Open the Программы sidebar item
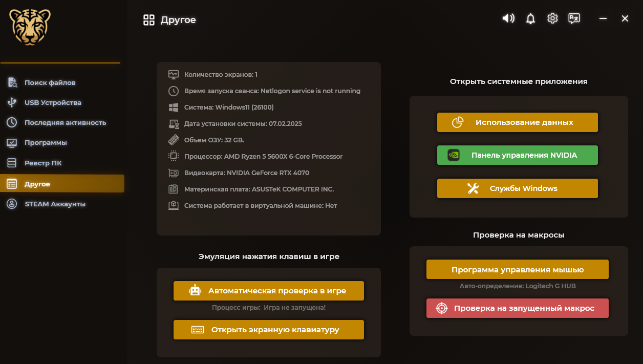This screenshot has width=643, height=364. click(46, 142)
